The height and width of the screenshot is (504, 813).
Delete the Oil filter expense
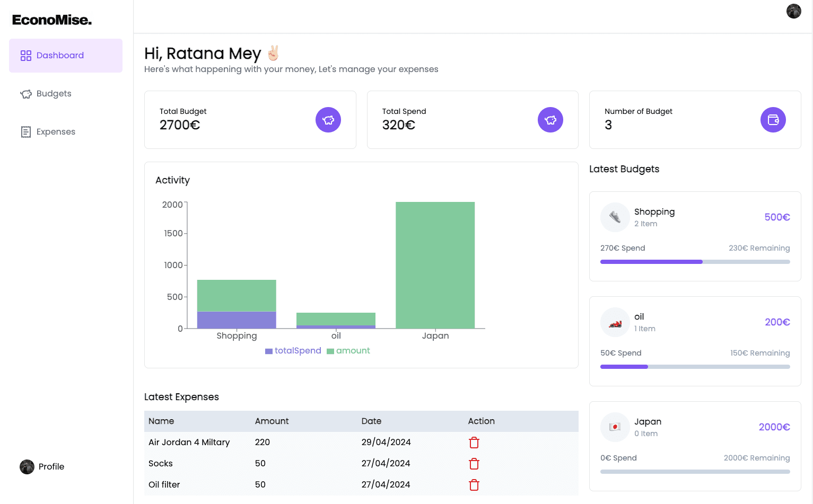[x=474, y=485]
